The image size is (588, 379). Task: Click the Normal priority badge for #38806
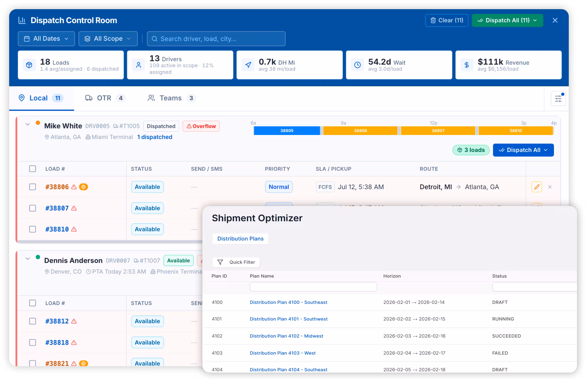click(x=279, y=187)
